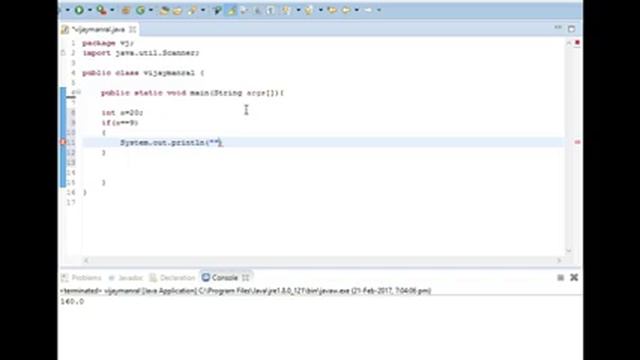Click on 'public static void main' line

click(192, 93)
